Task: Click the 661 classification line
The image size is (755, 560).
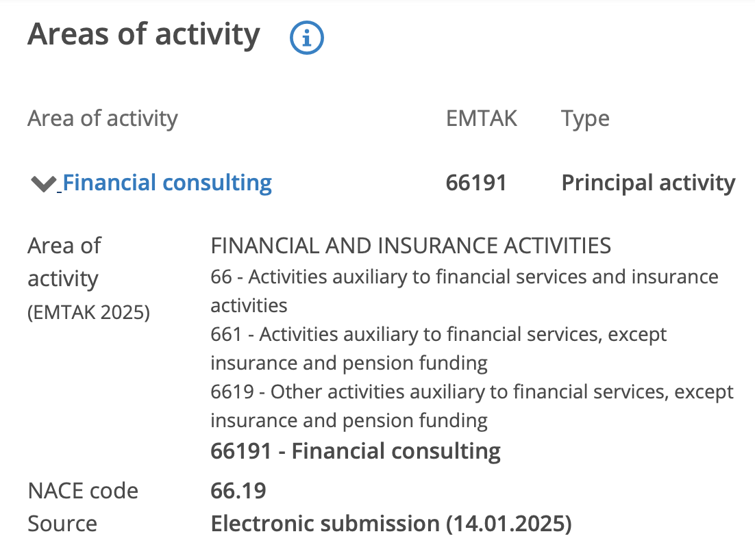Action: 438,335
